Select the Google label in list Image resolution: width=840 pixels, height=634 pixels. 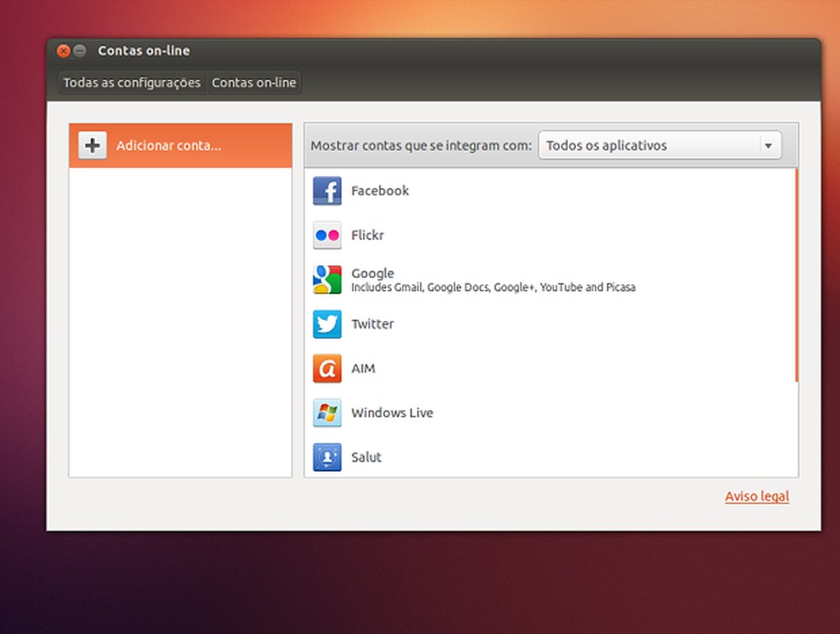372,273
